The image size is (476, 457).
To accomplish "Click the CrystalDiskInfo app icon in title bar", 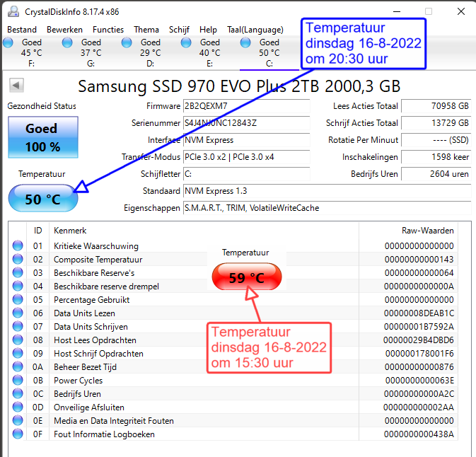I will click(x=13, y=11).
